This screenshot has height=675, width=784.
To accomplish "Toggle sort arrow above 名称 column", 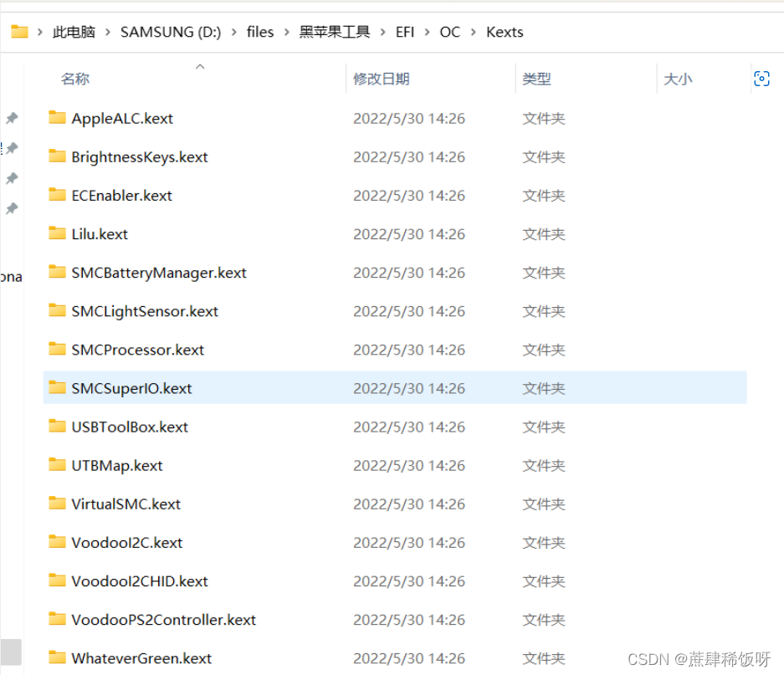I will coord(200,67).
